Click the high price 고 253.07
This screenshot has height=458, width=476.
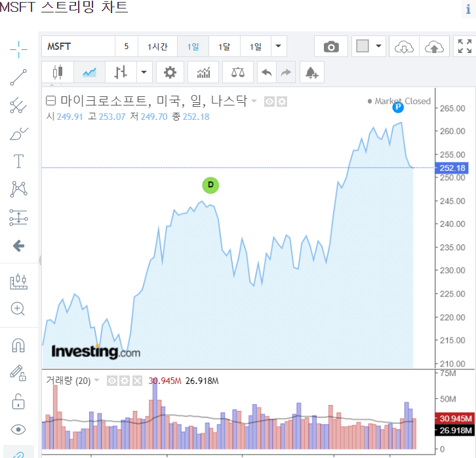(x=107, y=117)
